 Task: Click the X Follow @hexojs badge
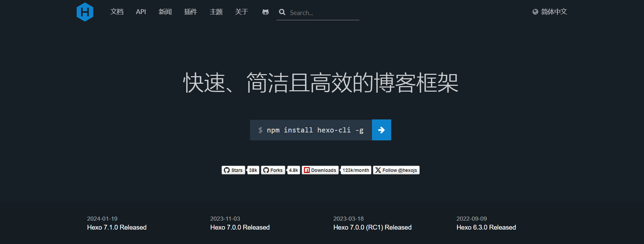click(396, 170)
